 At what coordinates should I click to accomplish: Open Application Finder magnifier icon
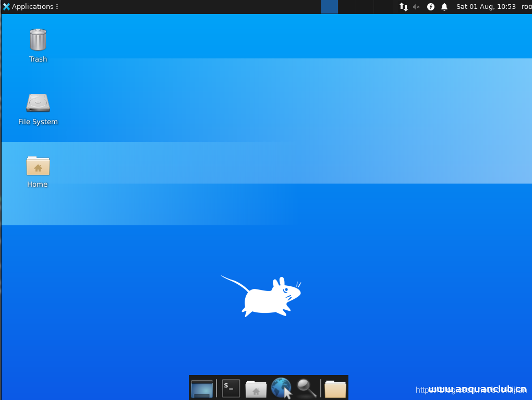point(307,388)
